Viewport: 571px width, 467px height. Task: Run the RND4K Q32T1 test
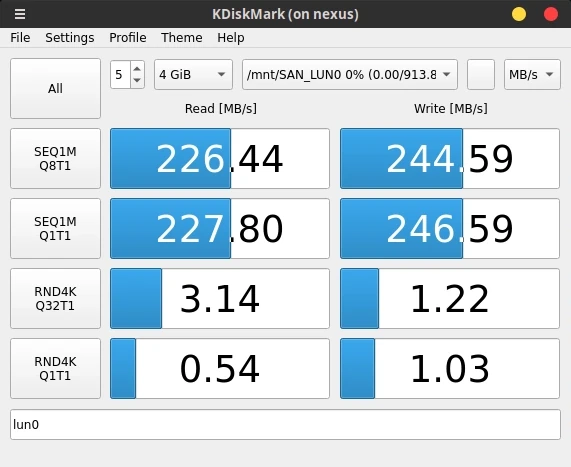(55, 298)
